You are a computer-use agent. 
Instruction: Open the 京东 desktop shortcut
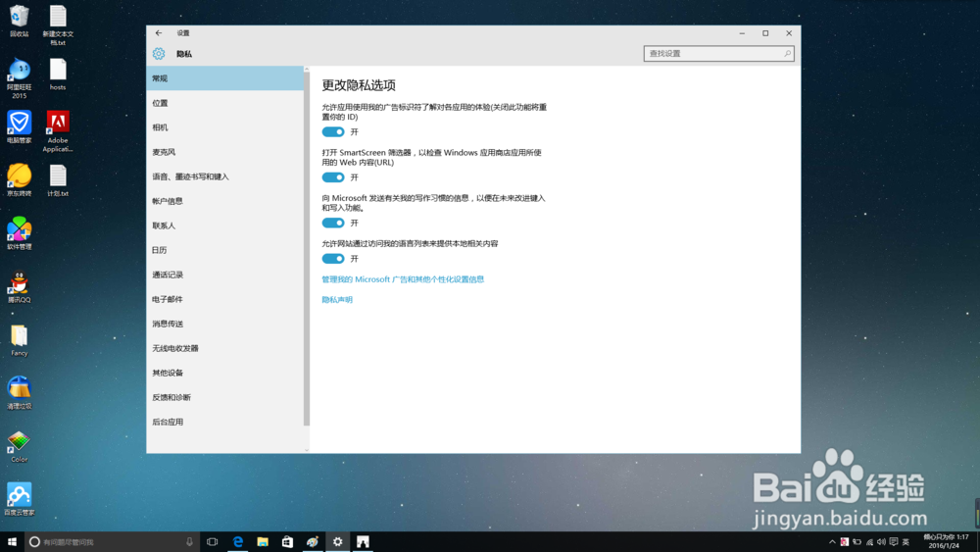click(x=20, y=180)
